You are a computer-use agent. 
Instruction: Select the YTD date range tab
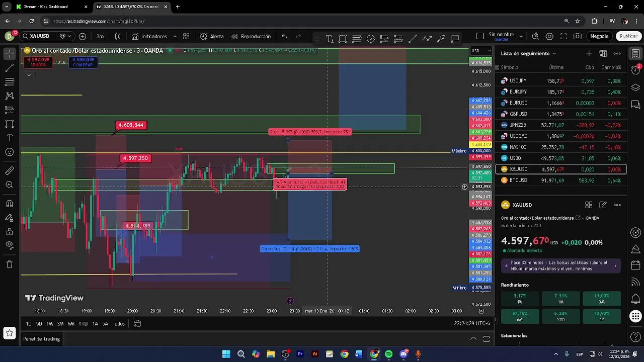[83, 324]
